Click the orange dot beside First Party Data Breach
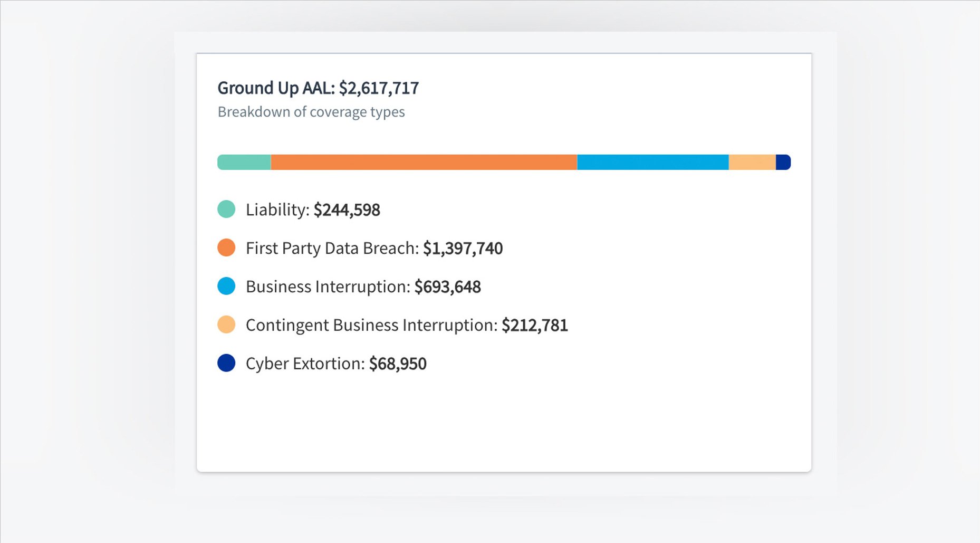Image resolution: width=980 pixels, height=543 pixels. tap(226, 247)
